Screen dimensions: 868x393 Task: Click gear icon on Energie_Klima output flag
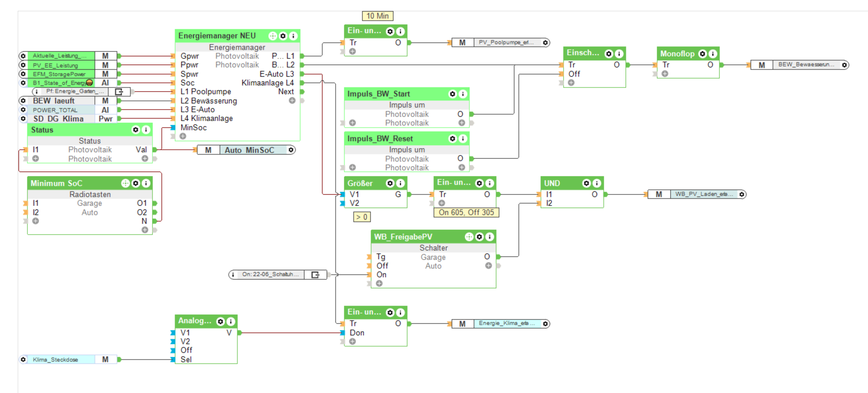pyautogui.click(x=545, y=324)
